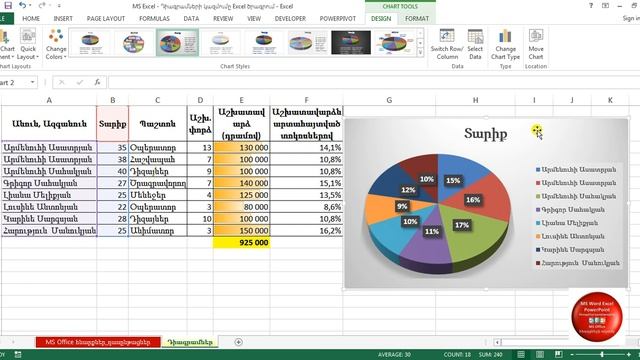Screen dimensions: 640x360
Task: Click cell with value 130 000
Action: coord(241,147)
